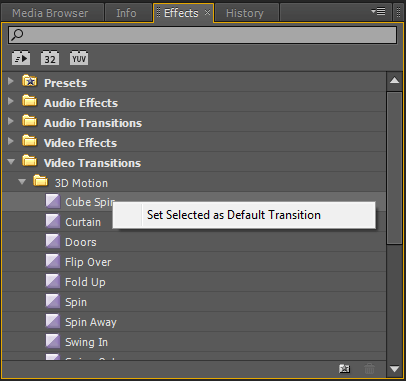Image resolution: width=406 pixels, height=381 pixels.
Task: Select the Swing In transition name
Action: pos(86,342)
